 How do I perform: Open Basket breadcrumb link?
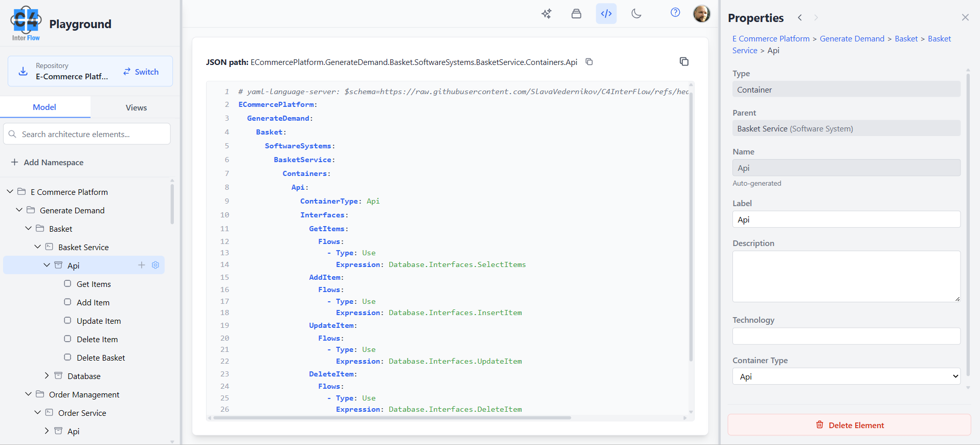pyautogui.click(x=906, y=38)
